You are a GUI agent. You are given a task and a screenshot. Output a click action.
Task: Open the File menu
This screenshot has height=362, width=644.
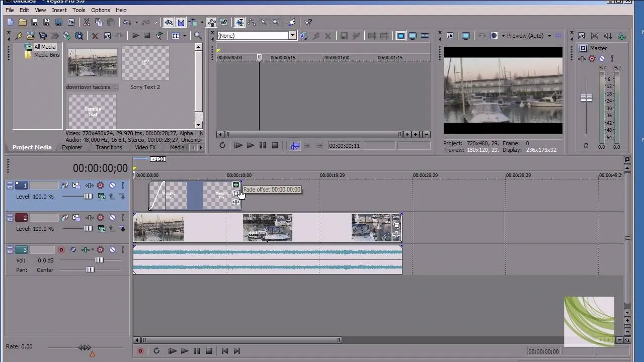[10, 10]
